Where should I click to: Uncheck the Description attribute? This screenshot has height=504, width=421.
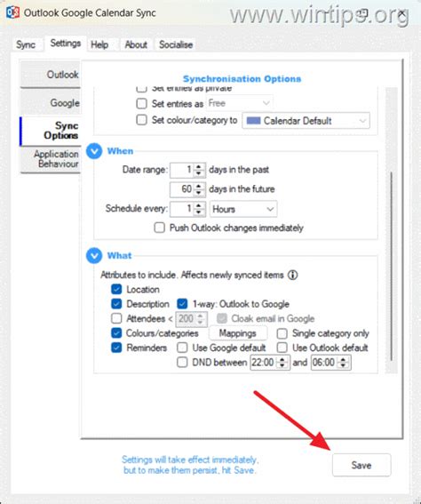(x=116, y=304)
